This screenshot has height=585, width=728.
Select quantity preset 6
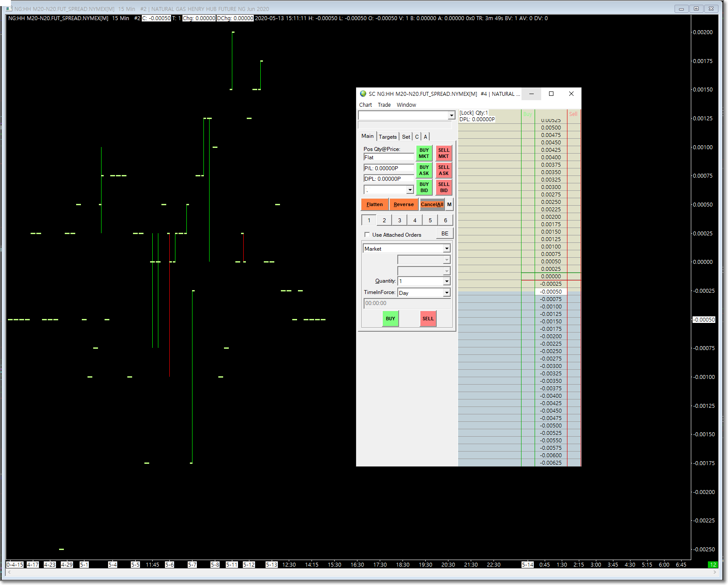(445, 221)
